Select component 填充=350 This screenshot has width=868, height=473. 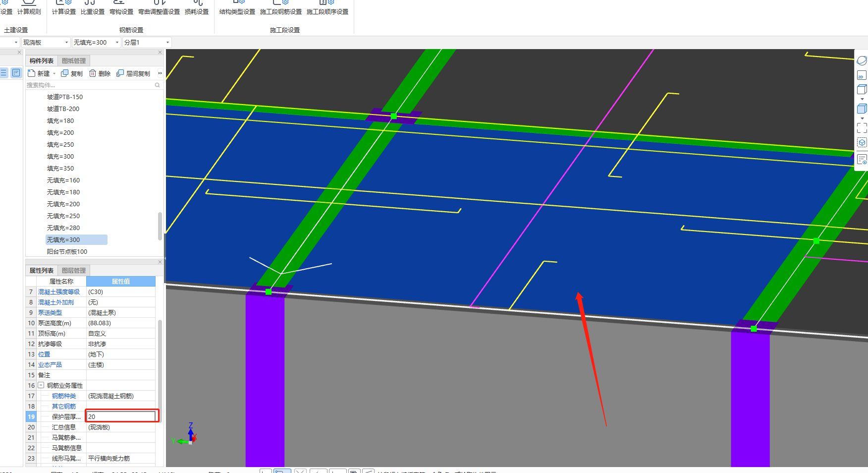pyautogui.click(x=60, y=169)
